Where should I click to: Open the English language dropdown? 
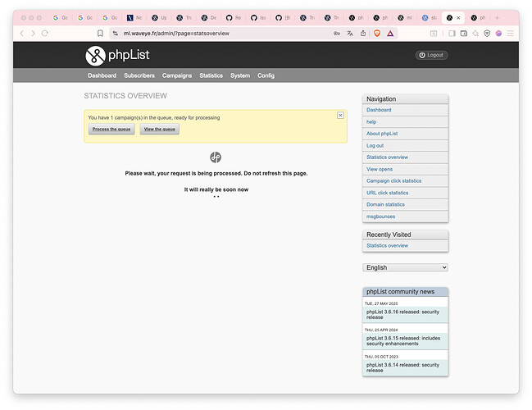pos(405,267)
